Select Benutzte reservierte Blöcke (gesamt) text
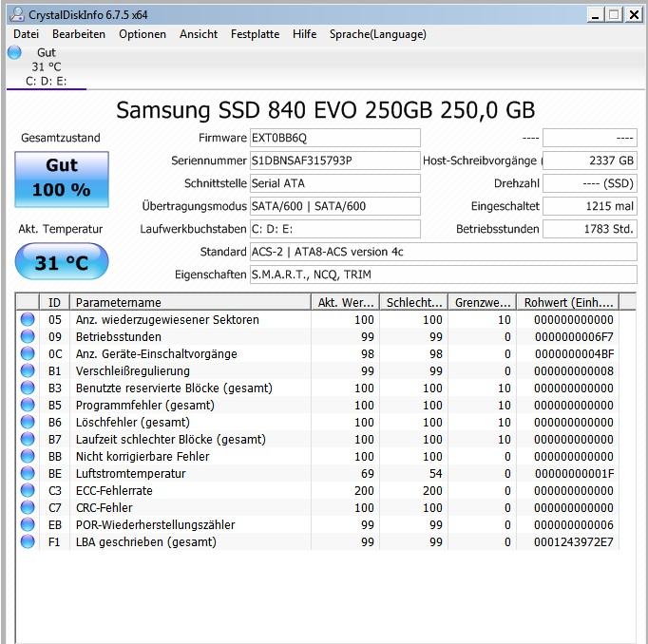This screenshot has height=644, width=648. pos(174,388)
